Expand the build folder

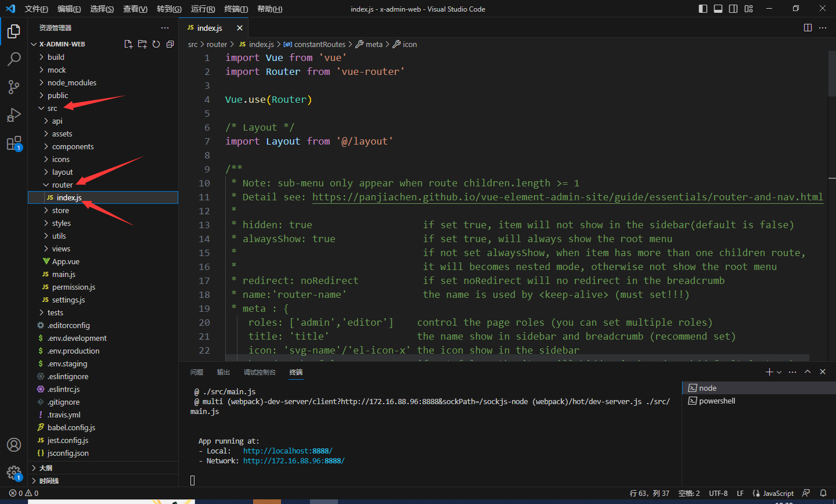tap(103, 57)
